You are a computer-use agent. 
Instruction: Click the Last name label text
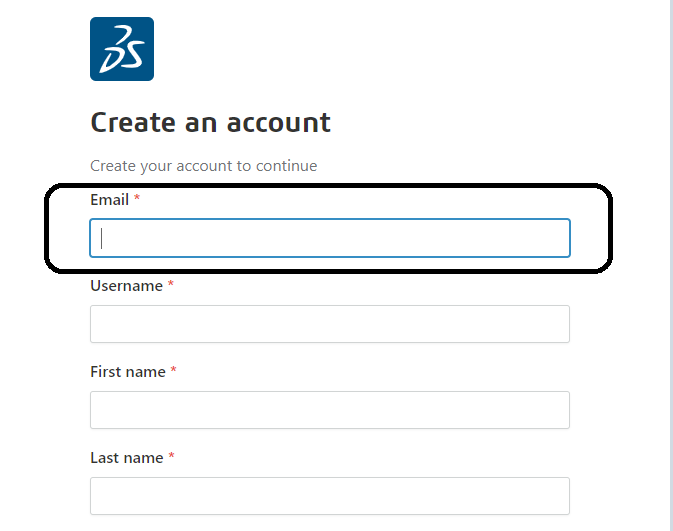(127, 458)
